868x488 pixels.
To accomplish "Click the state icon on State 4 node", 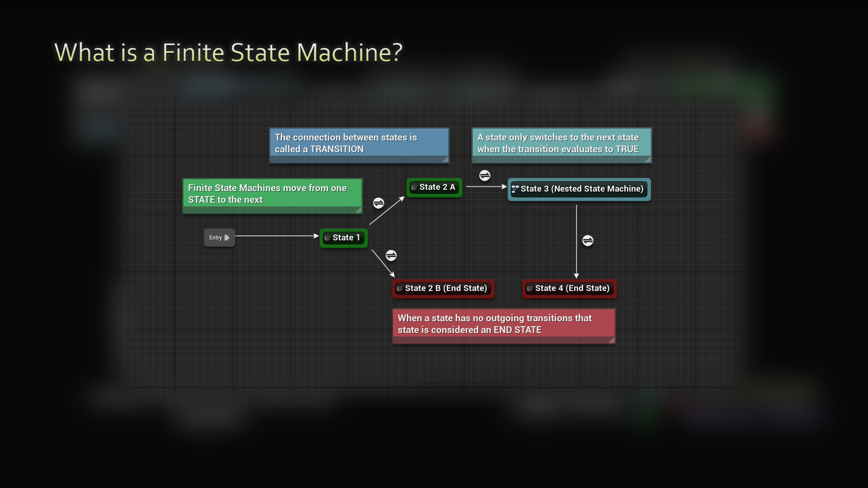I will 529,288.
